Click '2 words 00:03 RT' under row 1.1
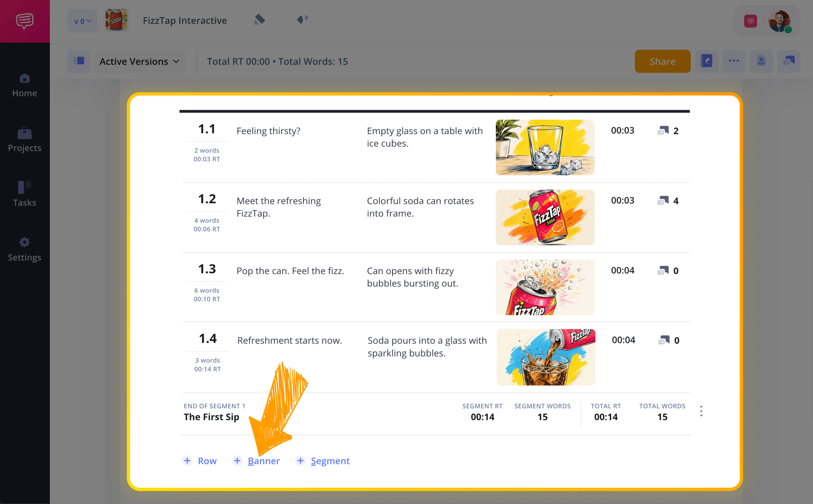 207,155
